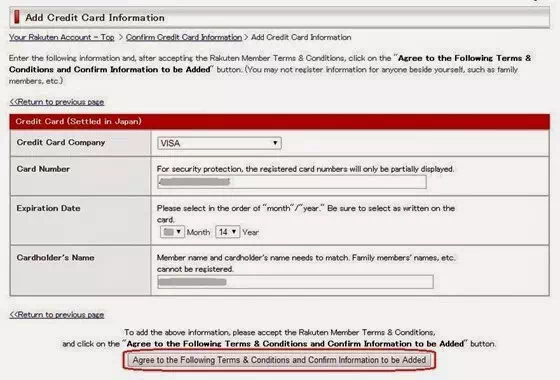Image resolution: width=560 pixels, height=380 pixels.
Task: Open the expiration Year dropdown showing 14
Action: pyautogui.click(x=228, y=232)
